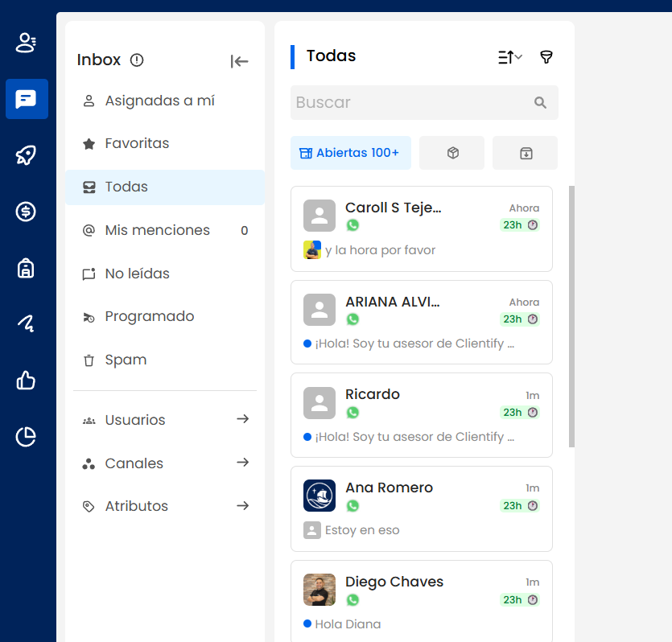The width and height of the screenshot is (672, 642).
Task: Click the Usuarios label
Action: [x=135, y=420]
